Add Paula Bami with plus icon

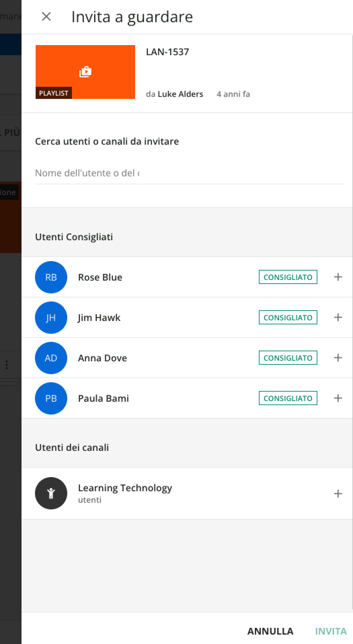coord(338,398)
